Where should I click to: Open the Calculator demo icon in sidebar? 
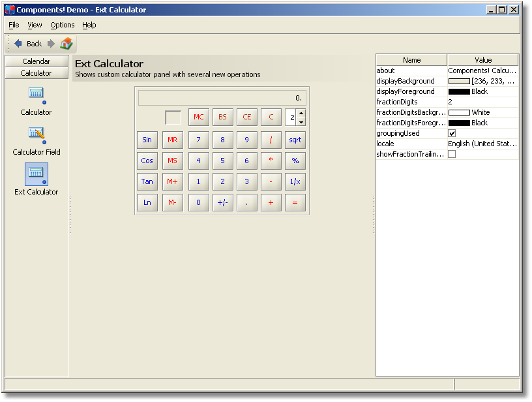point(36,94)
